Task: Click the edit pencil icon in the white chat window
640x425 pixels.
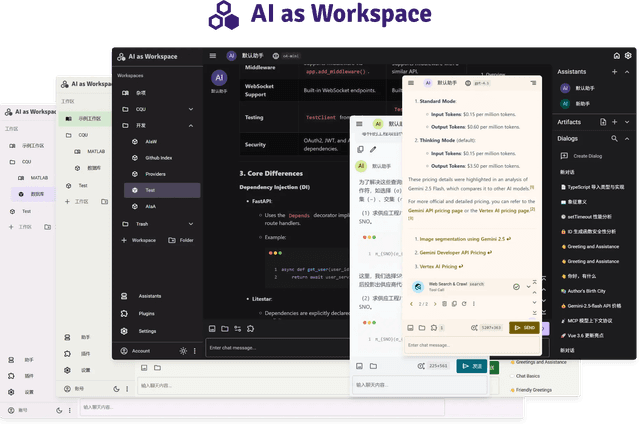Action: 373,150
